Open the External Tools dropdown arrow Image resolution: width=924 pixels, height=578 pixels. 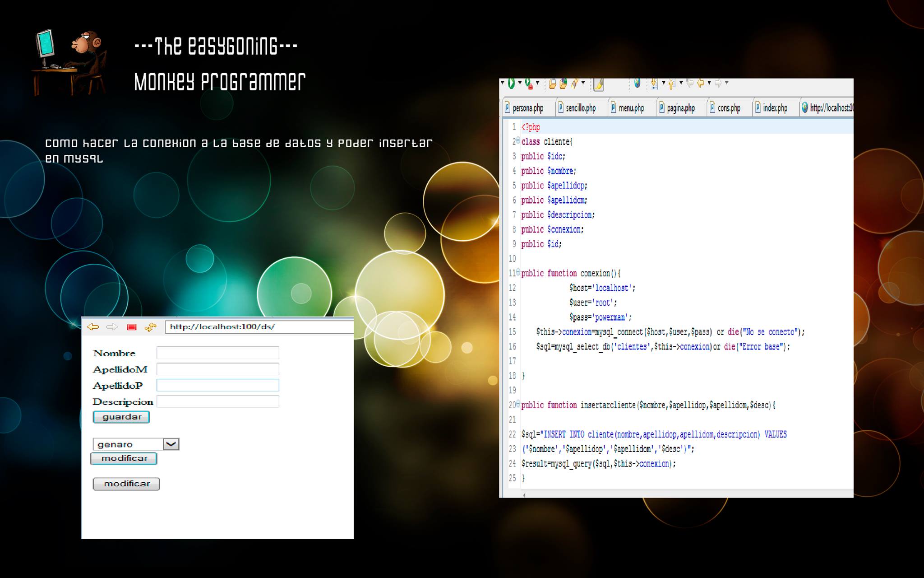point(537,83)
